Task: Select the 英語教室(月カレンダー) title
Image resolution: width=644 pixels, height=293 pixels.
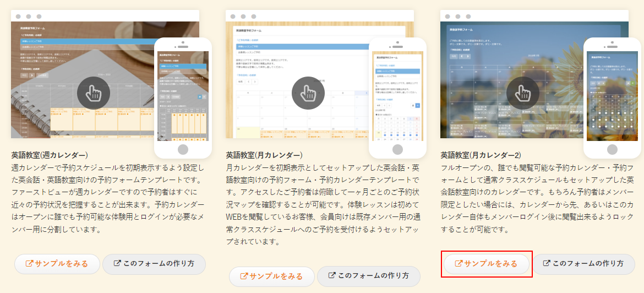Action: 264,155
